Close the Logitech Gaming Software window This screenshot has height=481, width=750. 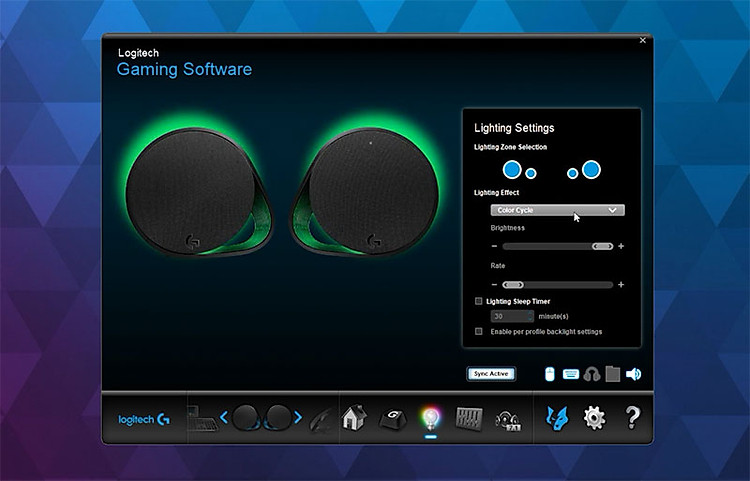(x=643, y=40)
